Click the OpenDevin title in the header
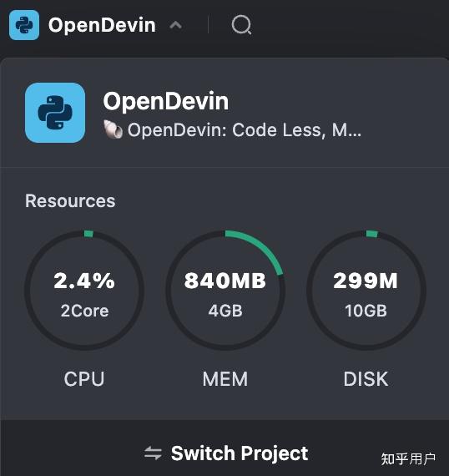The height and width of the screenshot is (476, 449). click(102, 25)
